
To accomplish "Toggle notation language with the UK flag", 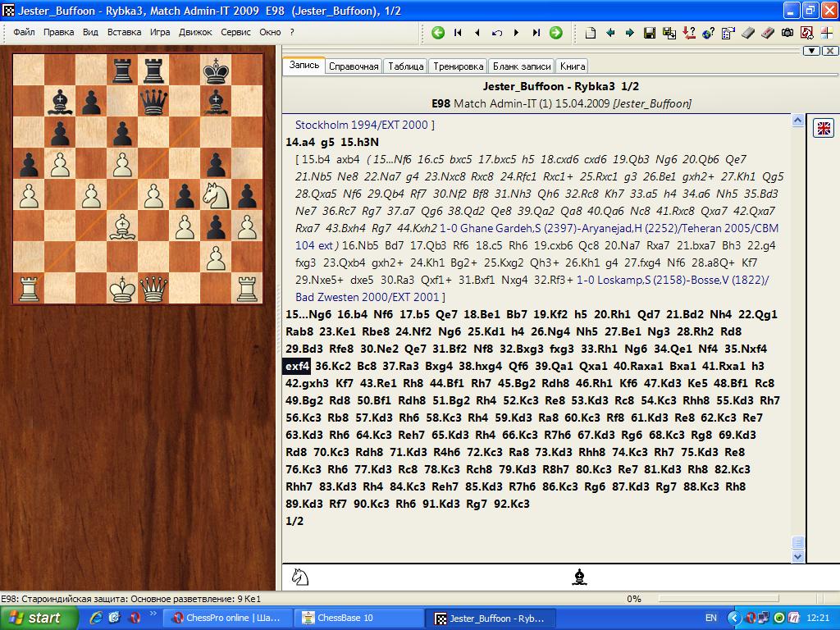I will tap(823, 128).
